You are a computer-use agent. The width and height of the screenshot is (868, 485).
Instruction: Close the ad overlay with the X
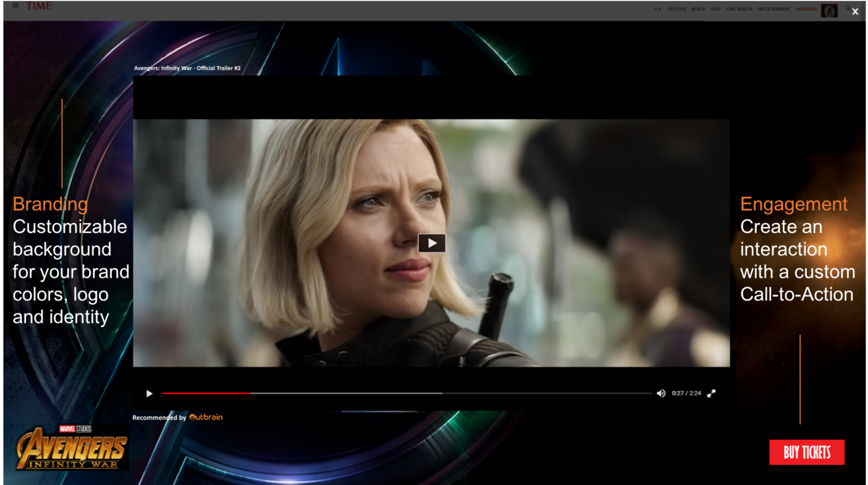tap(854, 11)
